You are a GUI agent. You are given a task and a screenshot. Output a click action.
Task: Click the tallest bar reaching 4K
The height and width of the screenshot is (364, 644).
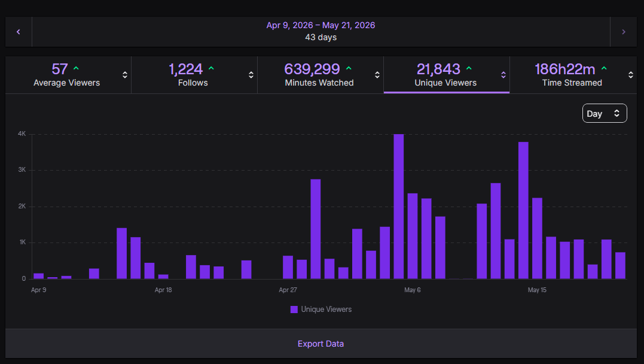pyautogui.click(x=398, y=207)
